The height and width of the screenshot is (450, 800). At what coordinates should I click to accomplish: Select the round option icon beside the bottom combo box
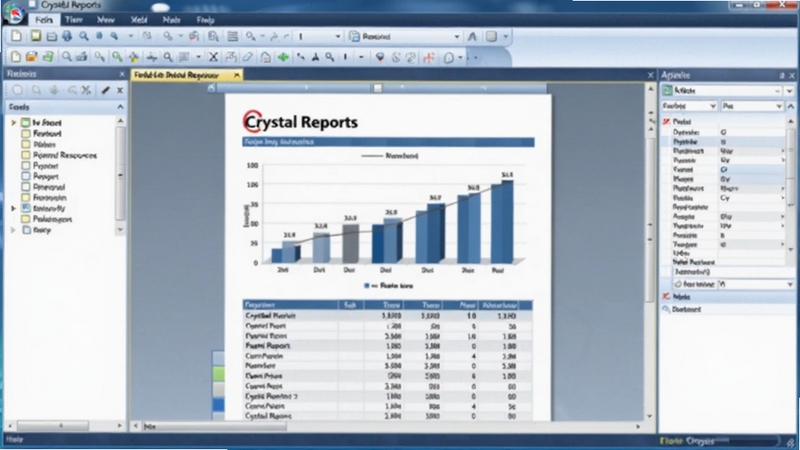click(678, 284)
